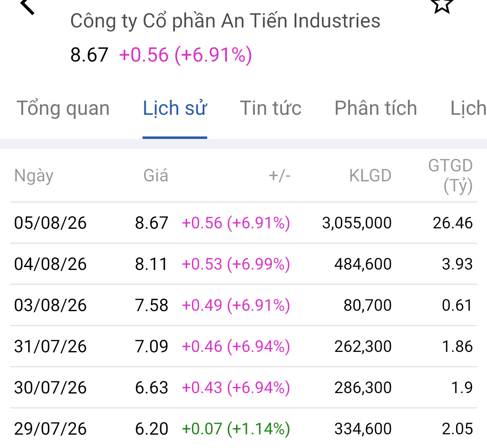This screenshot has width=487, height=448.
Task: Select the partially visible Lịch tab
Action: [468, 108]
